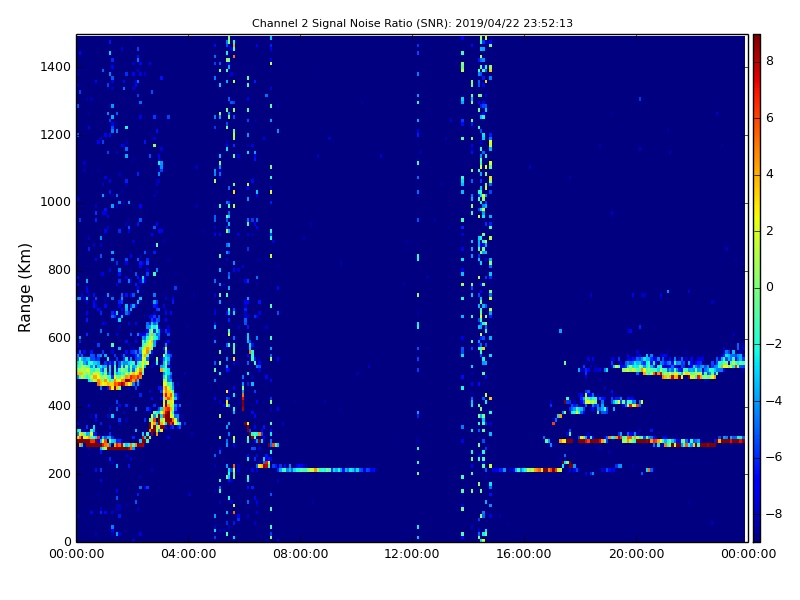Click the dark blue bottom of the colorbar
The width and height of the screenshot is (800, 600).
point(757,533)
